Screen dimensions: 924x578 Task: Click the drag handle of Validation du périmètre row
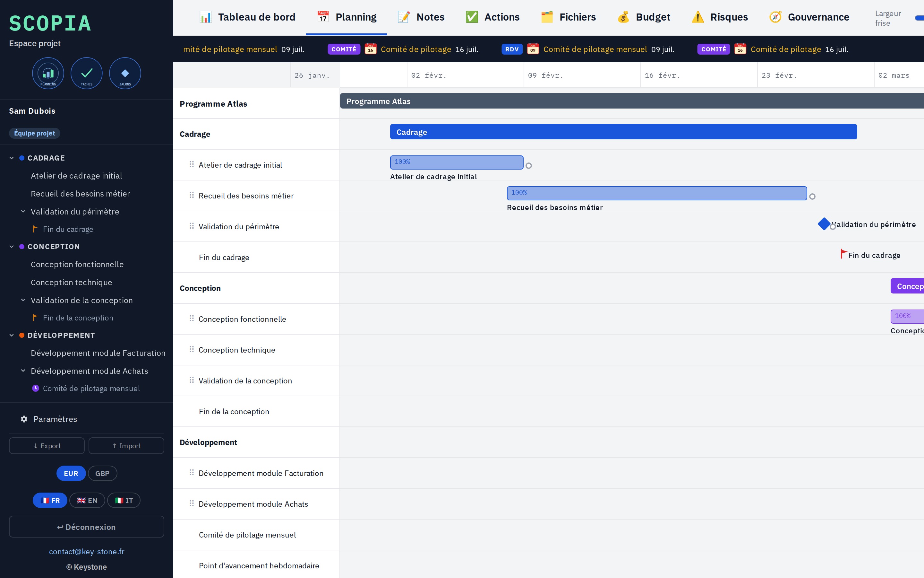[x=192, y=226]
